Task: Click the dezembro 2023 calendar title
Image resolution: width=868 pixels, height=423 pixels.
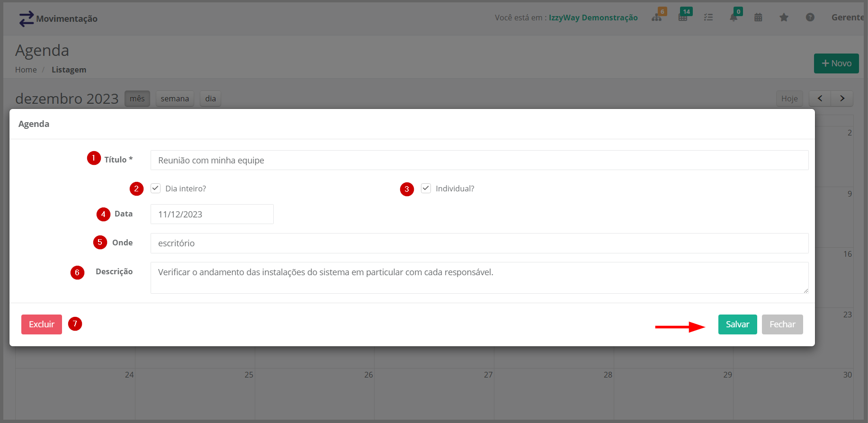Action: pyautogui.click(x=67, y=99)
